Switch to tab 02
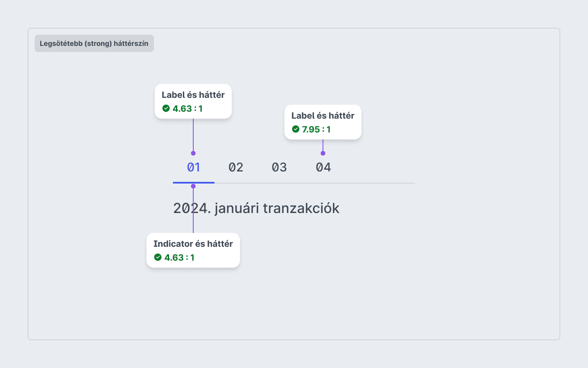This screenshot has height=368, width=588. click(x=236, y=168)
